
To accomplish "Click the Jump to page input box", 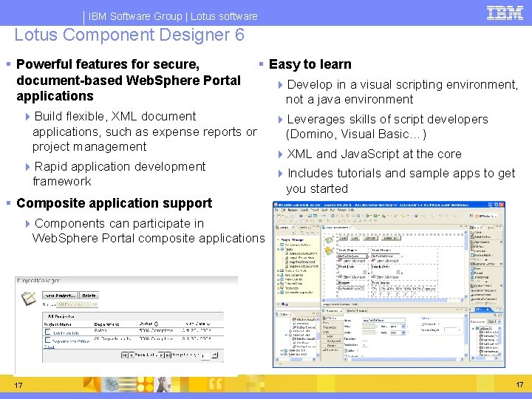I will click(x=205, y=355).
